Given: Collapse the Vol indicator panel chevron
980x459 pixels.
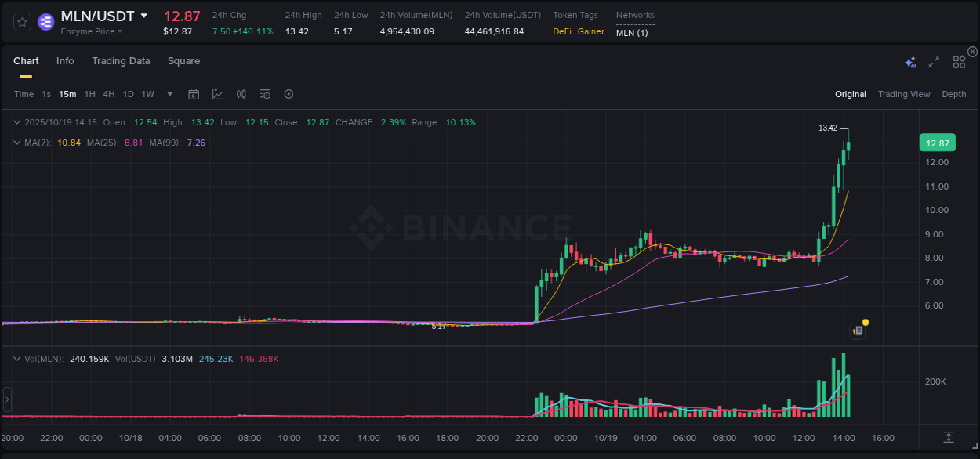Looking at the screenshot, I should point(17,357).
